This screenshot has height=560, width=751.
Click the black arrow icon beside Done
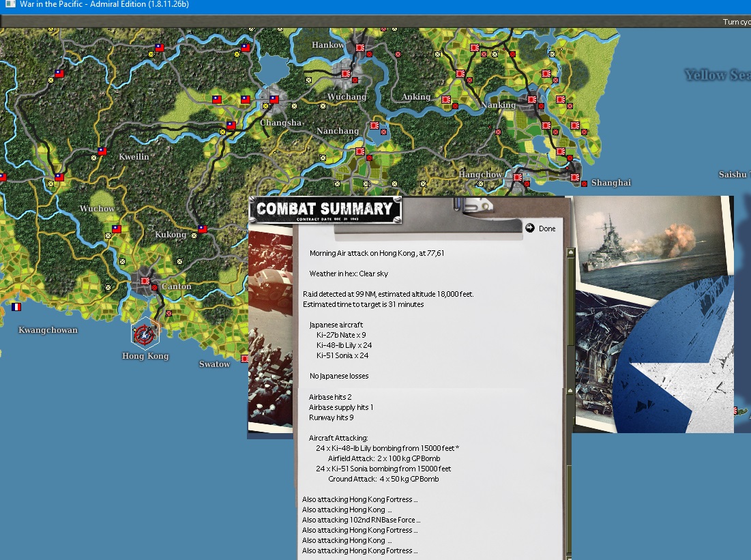[x=530, y=228]
